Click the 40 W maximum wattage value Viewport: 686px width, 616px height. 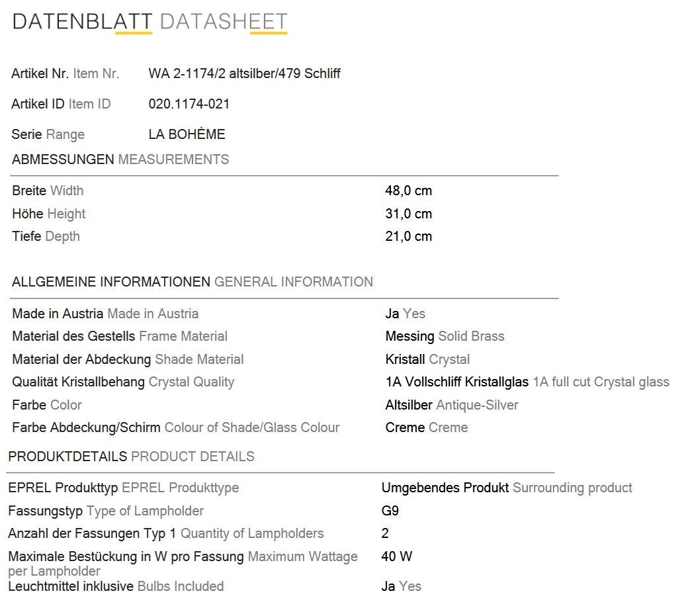[x=397, y=556]
